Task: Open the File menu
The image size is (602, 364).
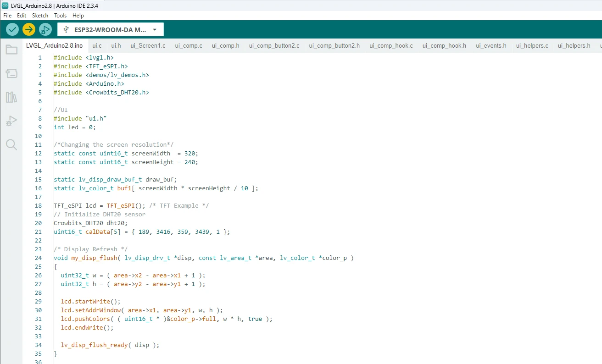Action: [x=7, y=16]
